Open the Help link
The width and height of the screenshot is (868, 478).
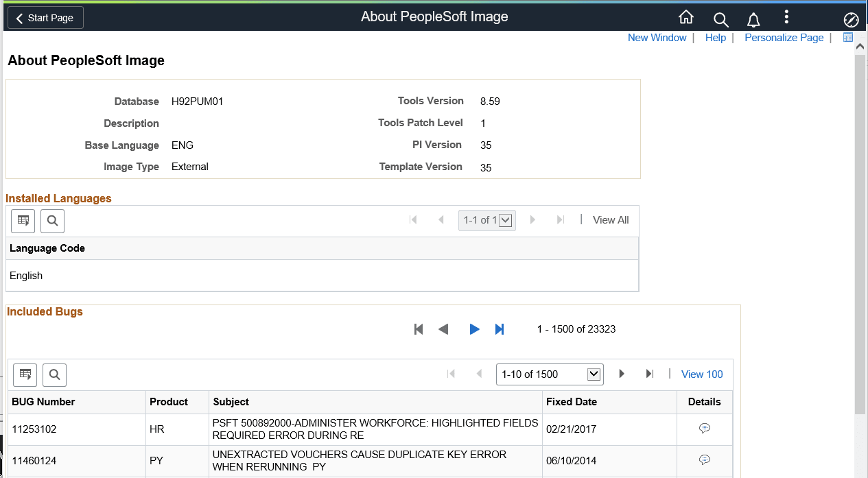pyautogui.click(x=716, y=37)
